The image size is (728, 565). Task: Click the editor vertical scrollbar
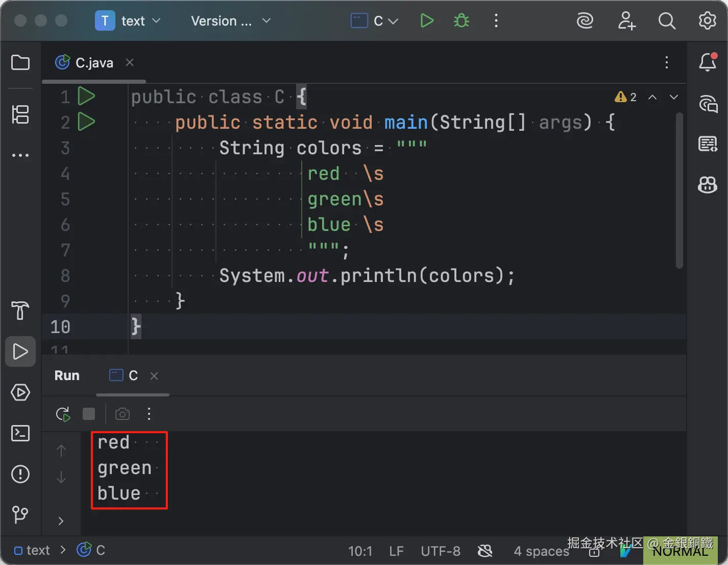[x=679, y=190]
